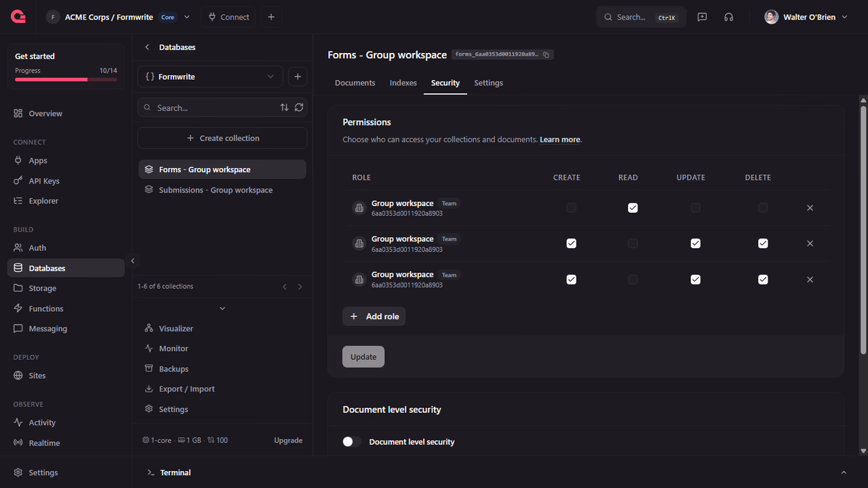Switch to the Documents tab
Screen dimensions: 868x488
click(x=355, y=83)
